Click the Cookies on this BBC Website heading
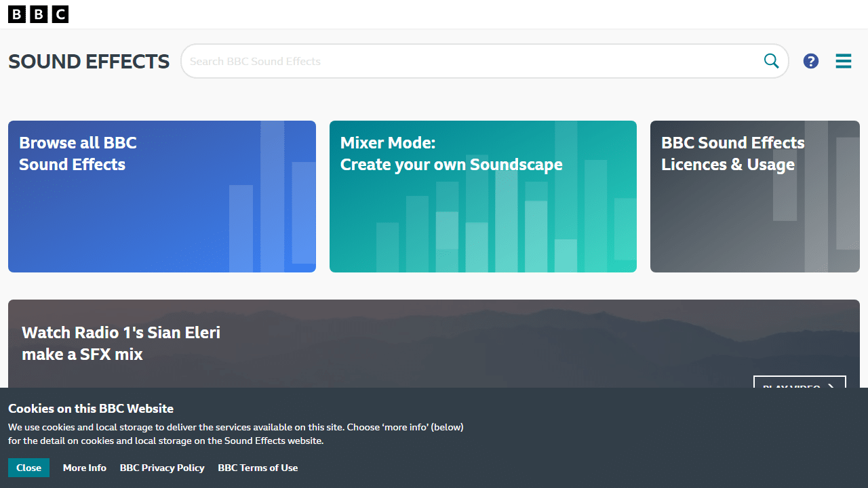Screen dimensions: 868x488 click(91, 409)
